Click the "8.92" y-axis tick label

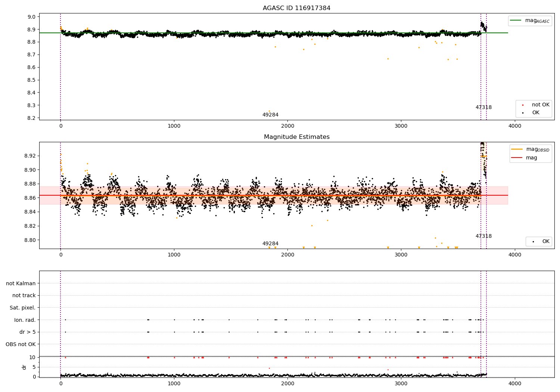(x=30, y=156)
